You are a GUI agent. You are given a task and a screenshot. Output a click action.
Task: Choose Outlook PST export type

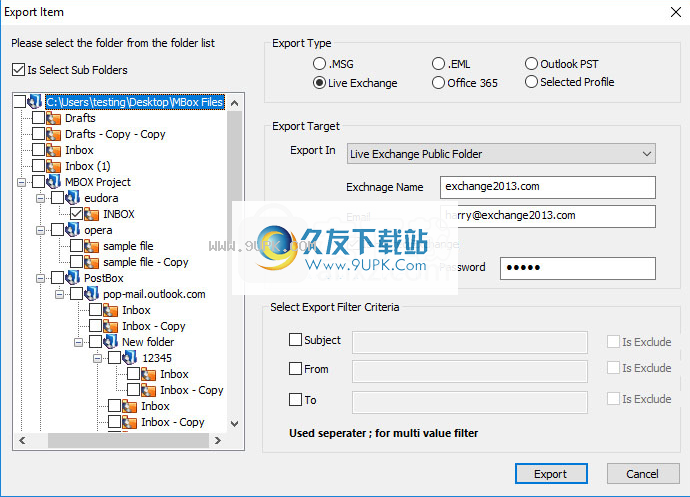[x=531, y=64]
